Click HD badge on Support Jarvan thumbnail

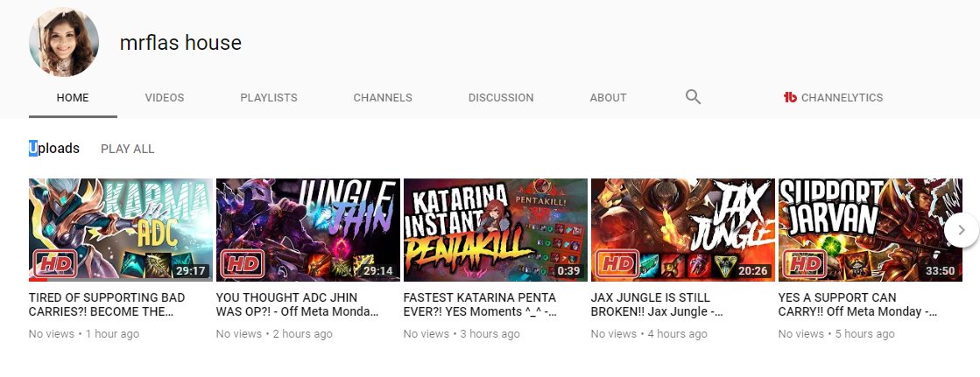pos(805,264)
